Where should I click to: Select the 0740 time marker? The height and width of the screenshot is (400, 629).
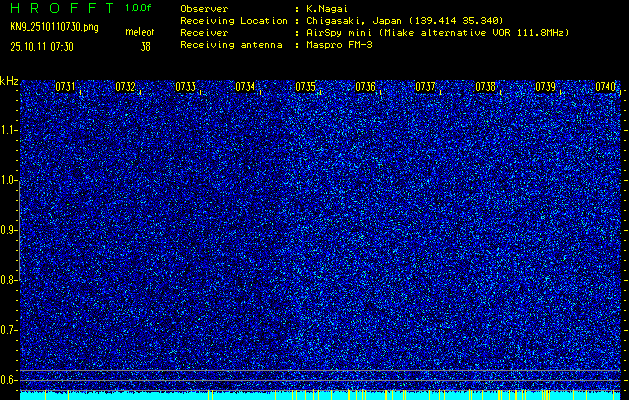(605, 87)
